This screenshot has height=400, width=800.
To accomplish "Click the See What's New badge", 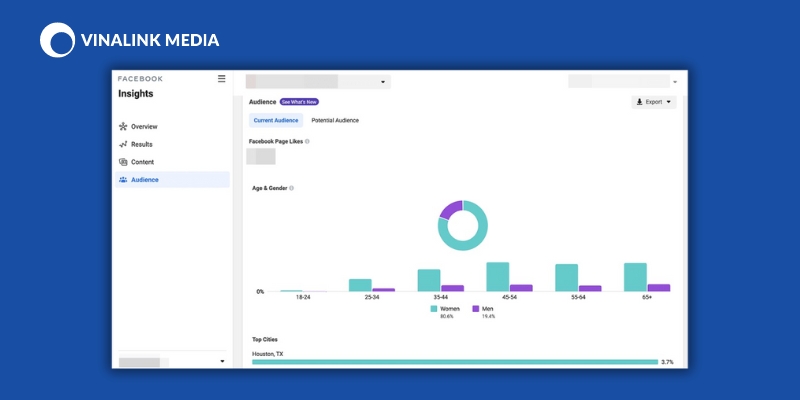I will (x=299, y=102).
